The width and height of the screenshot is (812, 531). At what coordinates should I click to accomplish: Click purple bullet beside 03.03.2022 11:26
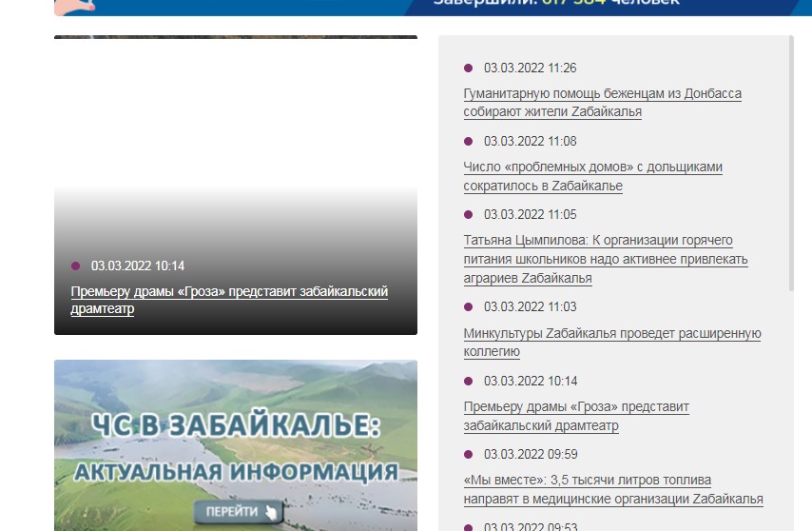[x=468, y=69]
